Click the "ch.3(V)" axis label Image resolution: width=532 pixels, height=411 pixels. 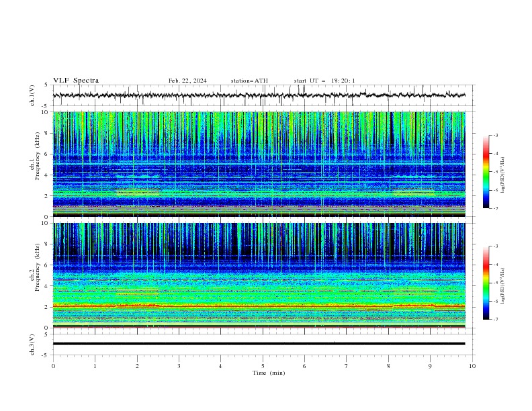coord(32,345)
